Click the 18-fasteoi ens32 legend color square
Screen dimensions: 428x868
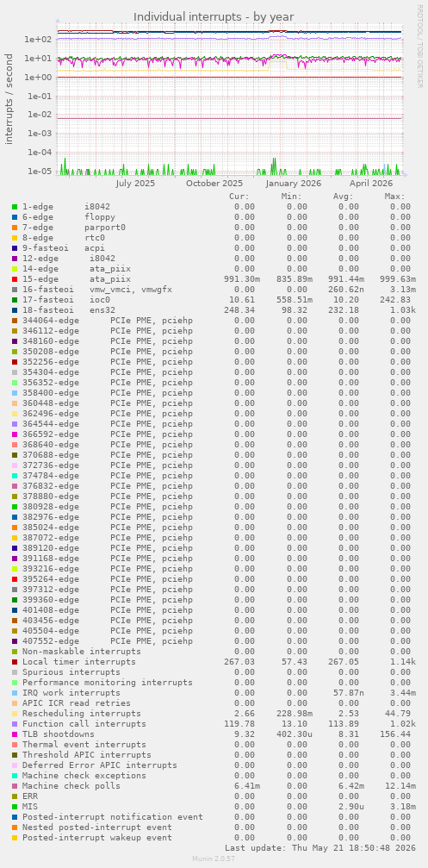point(15,310)
